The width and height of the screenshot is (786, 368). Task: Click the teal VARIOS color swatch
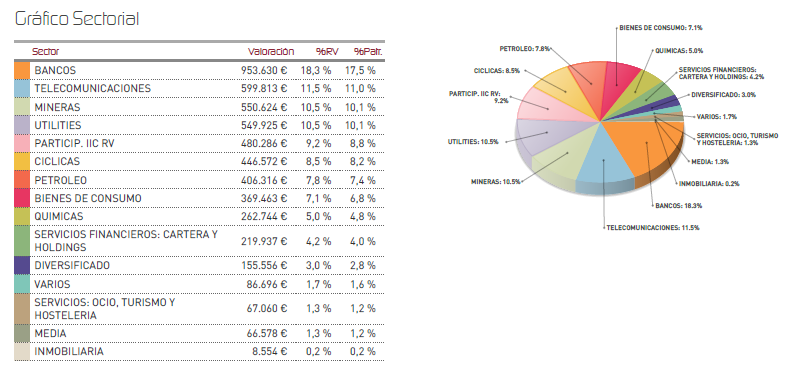[23, 284]
